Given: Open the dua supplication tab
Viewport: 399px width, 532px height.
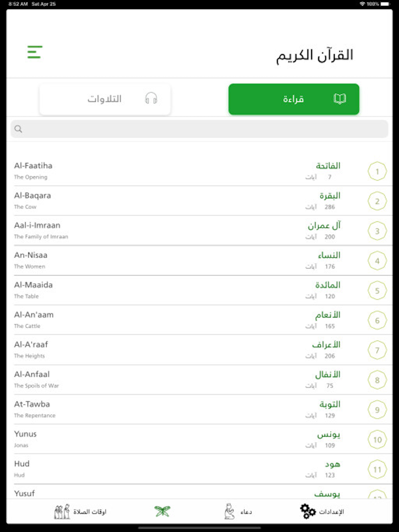Looking at the screenshot, I should click(x=238, y=511).
